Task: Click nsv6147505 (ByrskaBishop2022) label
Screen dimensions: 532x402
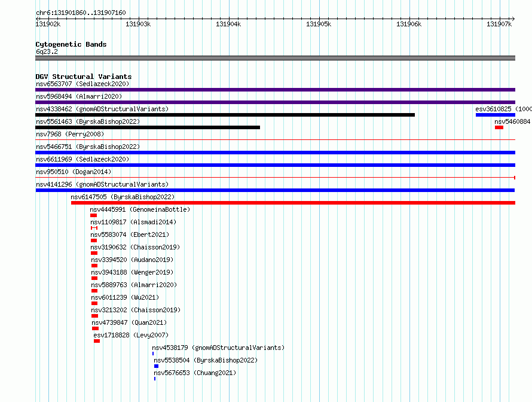Action: click(x=123, y=197)
